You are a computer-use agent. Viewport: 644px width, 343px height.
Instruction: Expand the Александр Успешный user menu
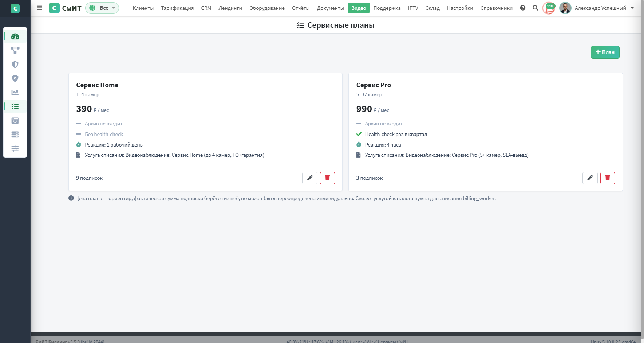tap(604, 8)
